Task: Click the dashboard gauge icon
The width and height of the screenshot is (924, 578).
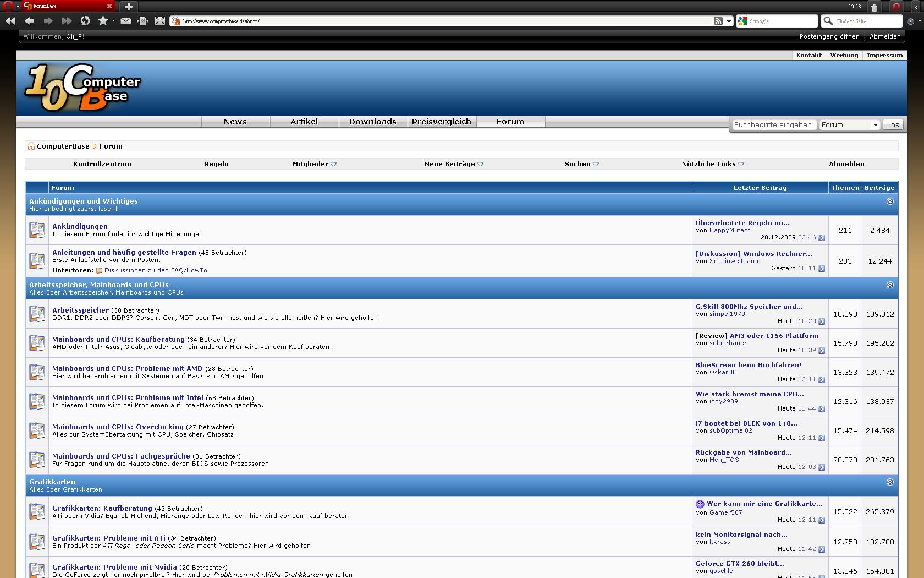Action: (x=910, y=21)
